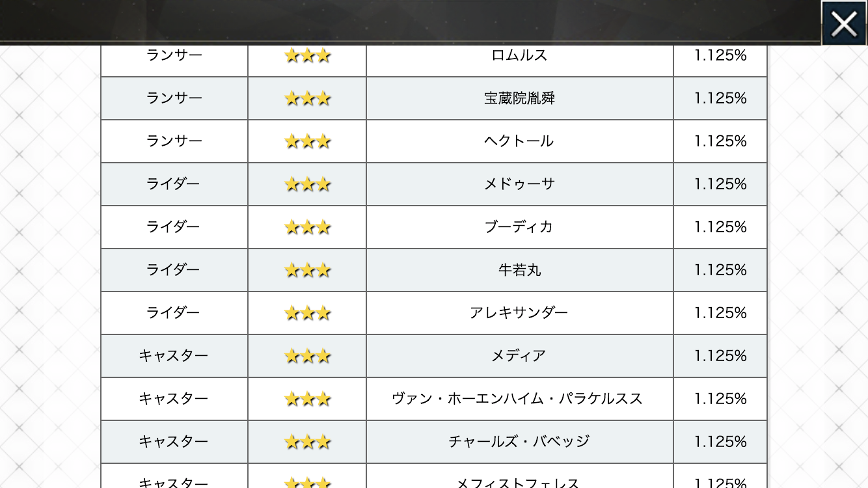Tap ヴァン・ホーエンハイム・パラケルスス name
The height and width of the screenshot is (488, 868).
click(x=518, y=399)
